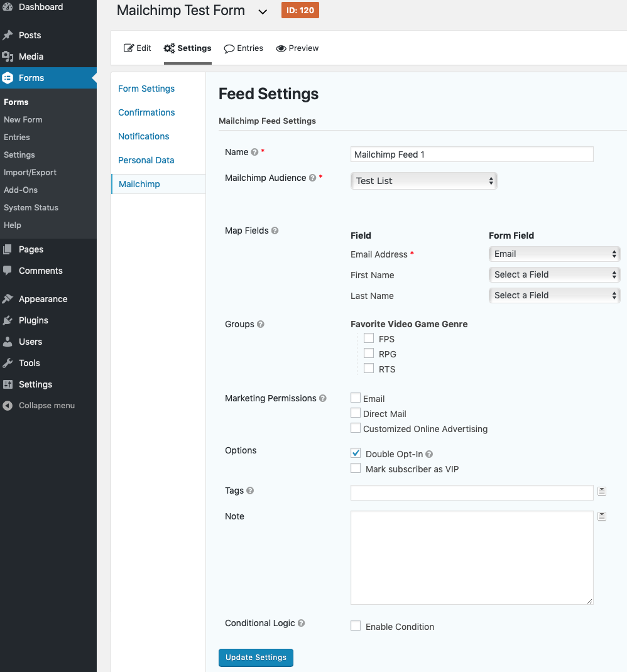Enable the Email marketing permission

(356, 398)
